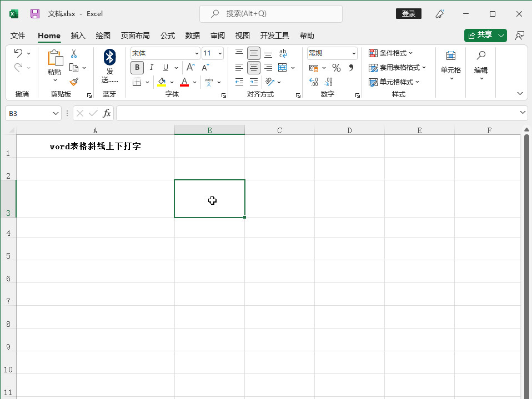Switch to the 插入 tab

pyautogui.click(x=78, y=36)
